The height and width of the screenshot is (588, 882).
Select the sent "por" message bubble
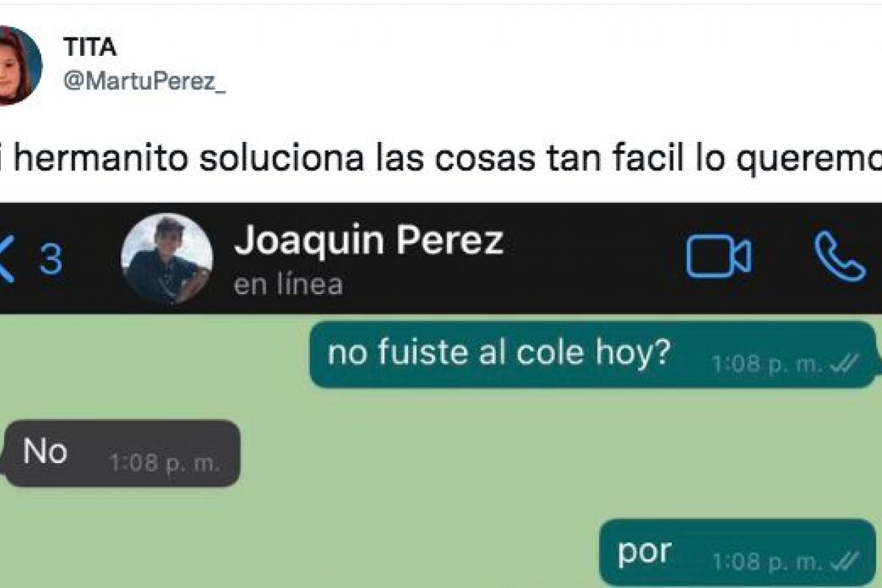coord(738,553)
